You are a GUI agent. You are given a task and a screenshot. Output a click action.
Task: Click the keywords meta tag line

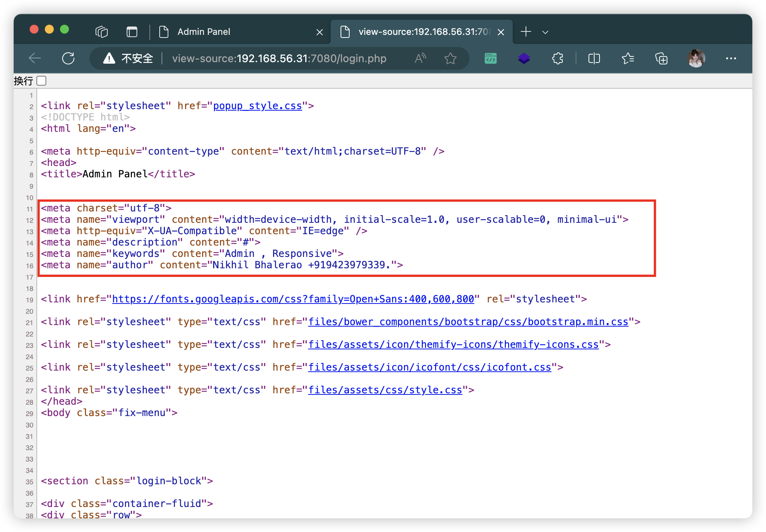(x=192, y=253)
